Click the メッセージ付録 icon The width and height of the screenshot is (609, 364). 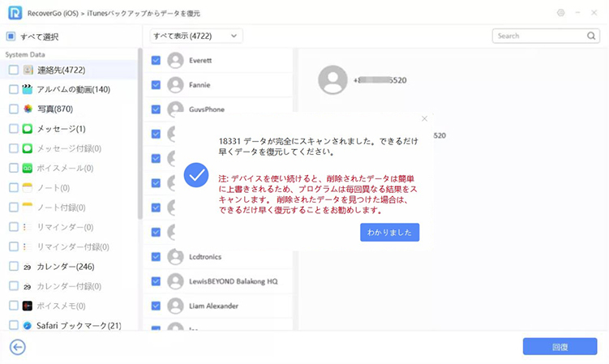point(28,148)
